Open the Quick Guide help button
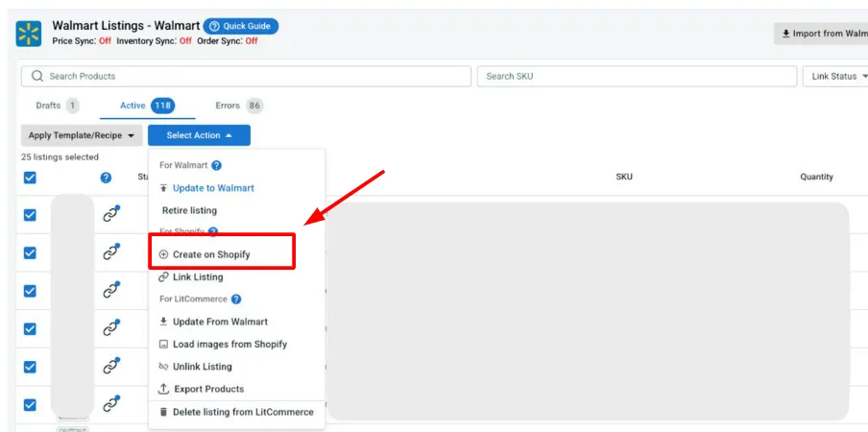 pos(241,26)
